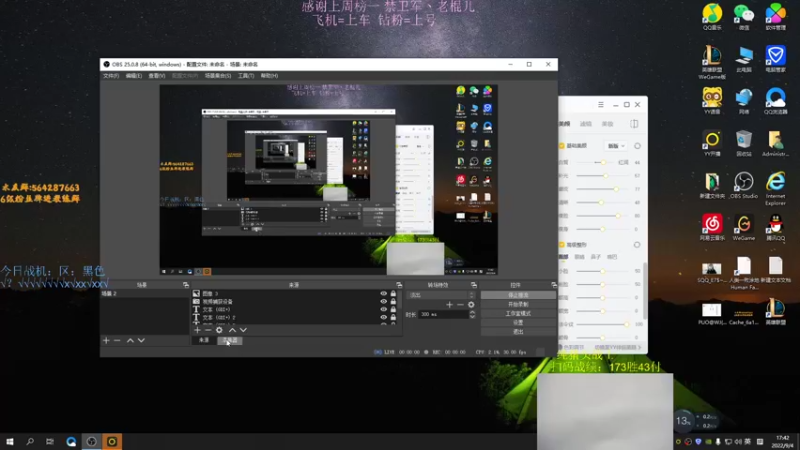
Task: Click the add scene plus icon in OBS
Action: coord(106,340)
